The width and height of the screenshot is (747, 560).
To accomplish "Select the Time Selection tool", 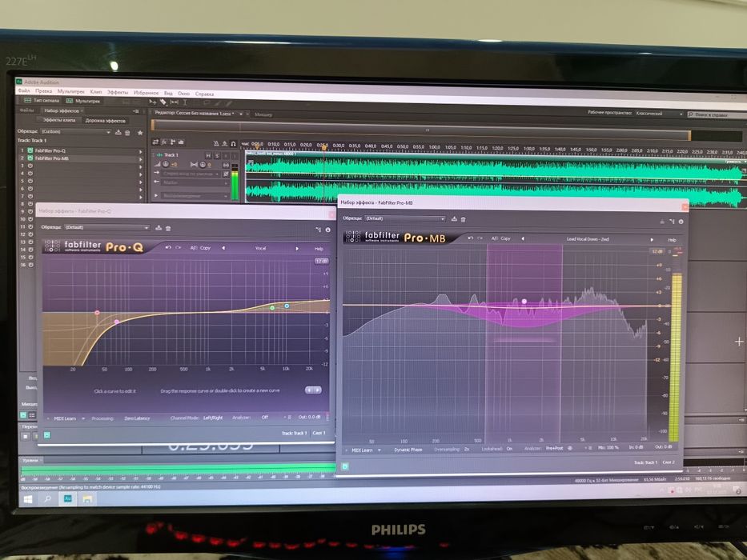I will tap(185, 102).
